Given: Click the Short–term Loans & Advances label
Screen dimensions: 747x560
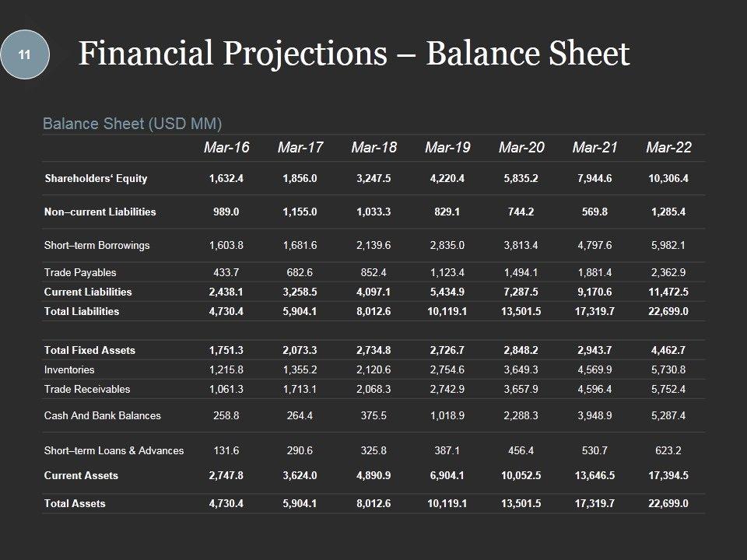Looking at the screenshot, I should (x=114, y=450).
